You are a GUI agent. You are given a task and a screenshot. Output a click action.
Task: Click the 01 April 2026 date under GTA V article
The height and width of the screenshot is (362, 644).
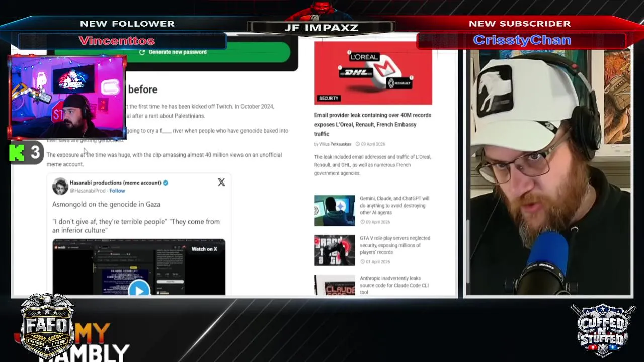coord(378,262)
